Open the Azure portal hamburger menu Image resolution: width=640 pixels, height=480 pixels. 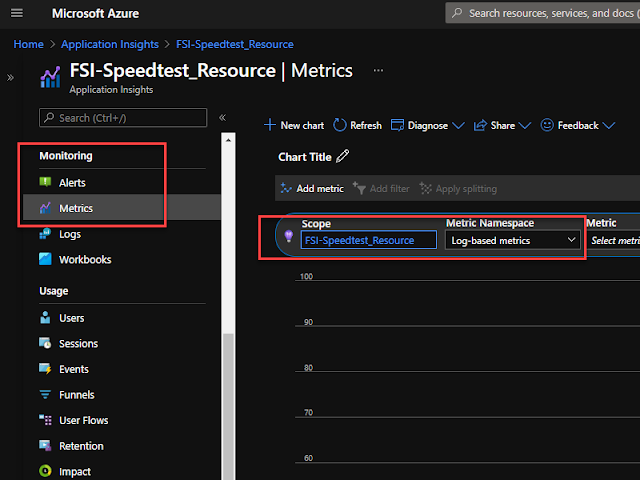pyautogui.click(x=17, y=13)
